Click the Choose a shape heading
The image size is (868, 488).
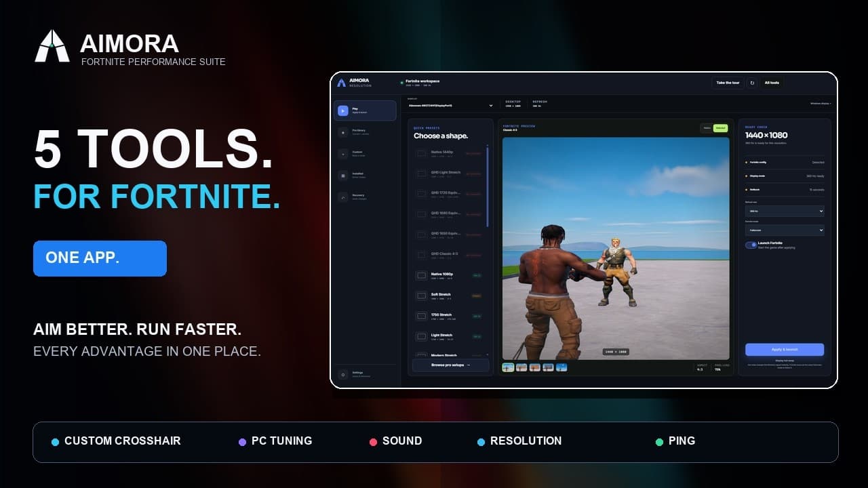441,136
